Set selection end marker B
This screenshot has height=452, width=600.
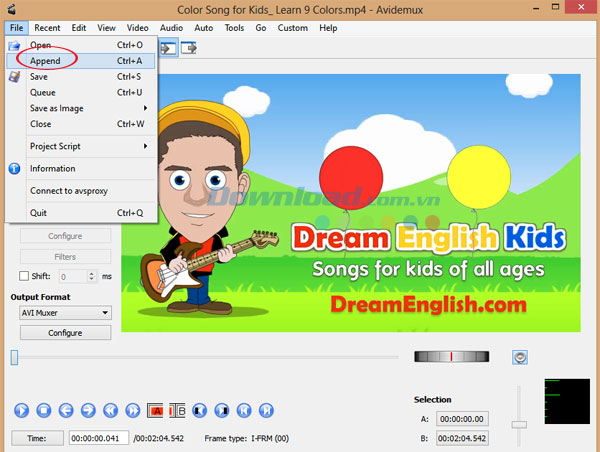(178, 409)
